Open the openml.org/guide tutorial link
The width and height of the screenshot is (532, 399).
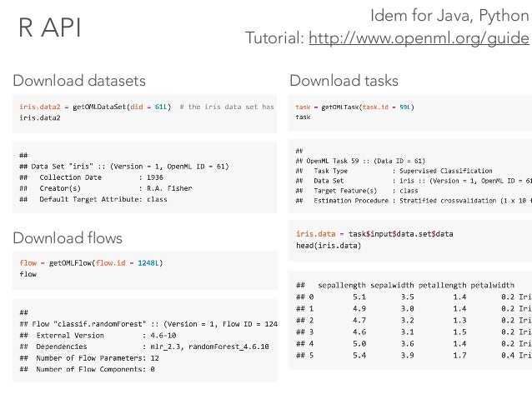pyautogui.click(x=419, y=38)
